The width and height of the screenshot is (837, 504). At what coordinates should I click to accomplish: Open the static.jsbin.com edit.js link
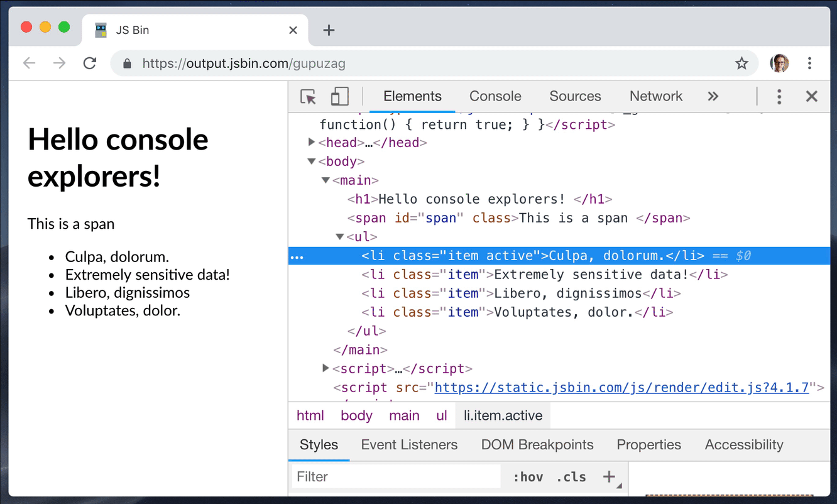click(621, 387)
